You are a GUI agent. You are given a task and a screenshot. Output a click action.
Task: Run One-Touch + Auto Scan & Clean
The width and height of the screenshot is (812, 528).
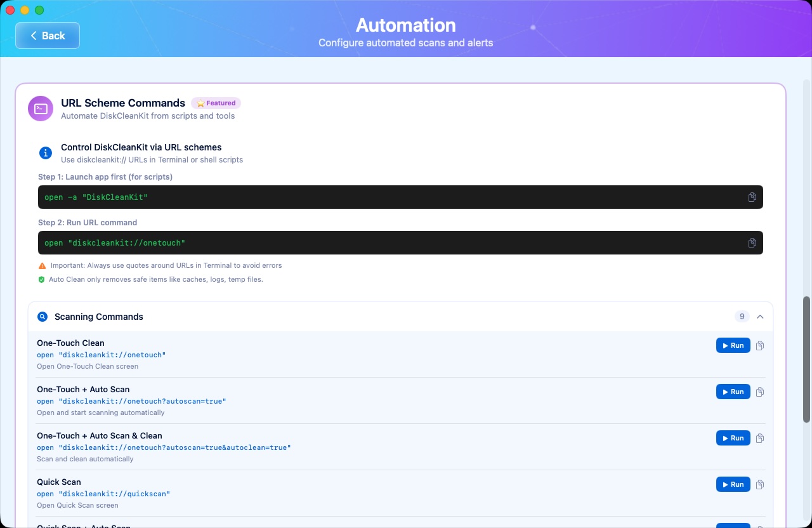pos(733,438)
